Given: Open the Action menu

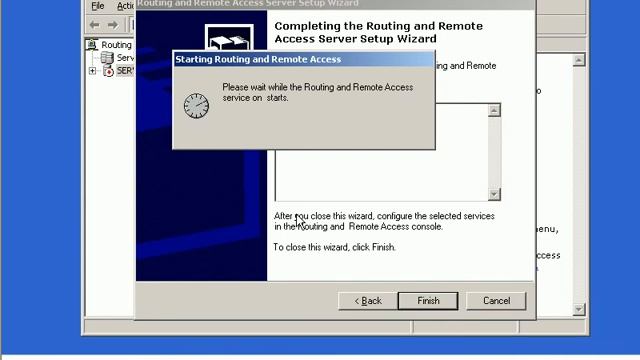Looking at the screenshot, I should click(124, 6).
